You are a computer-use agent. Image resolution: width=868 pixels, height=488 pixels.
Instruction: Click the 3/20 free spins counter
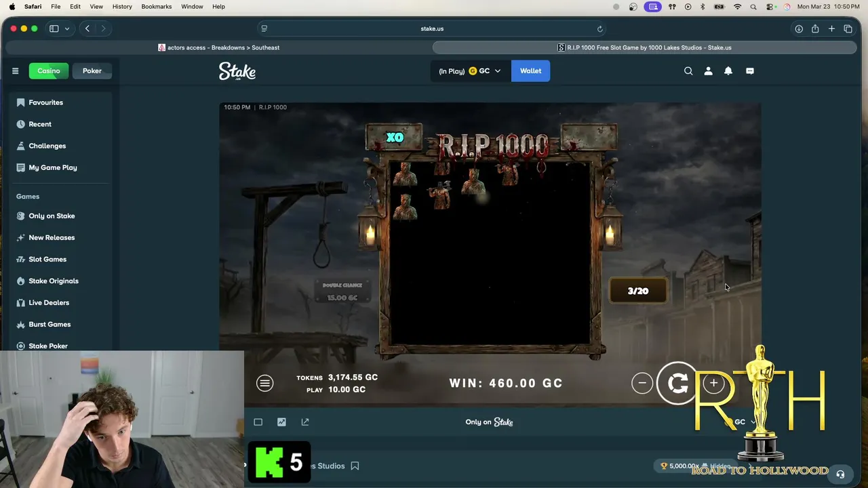[x=637, y=291]
